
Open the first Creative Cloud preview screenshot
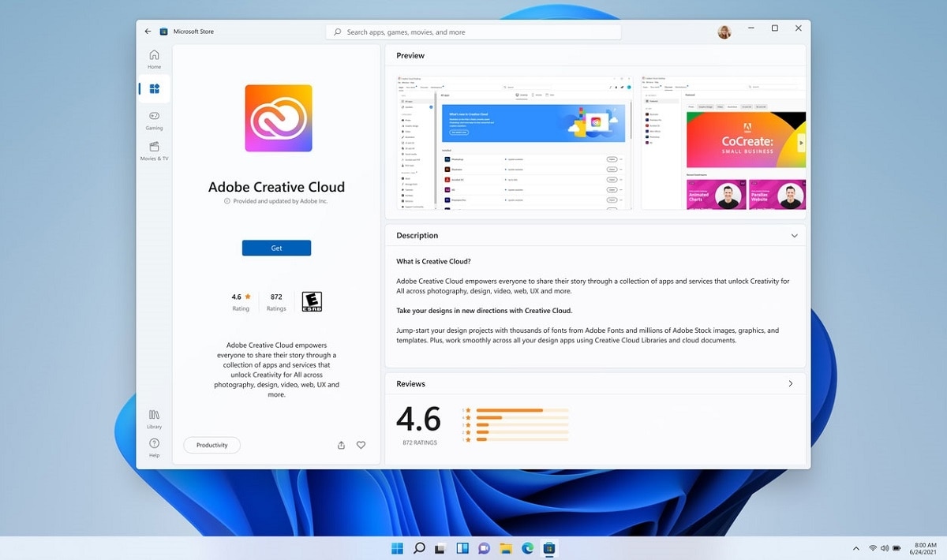pos(515,143)
